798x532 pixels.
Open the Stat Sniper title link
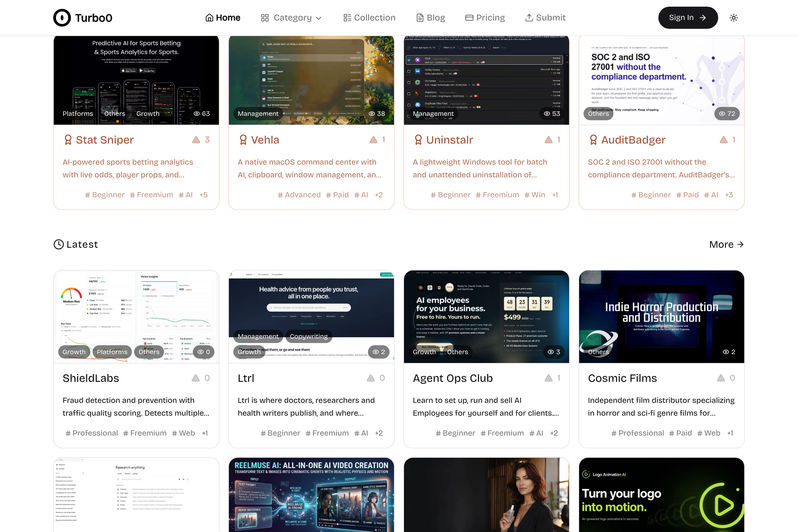105,140
